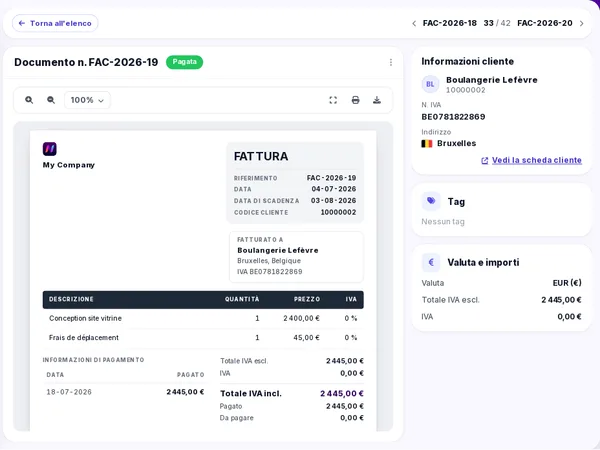Select Totale IVA escl. sidebar amount 2 445,00 €
Image resolution: width=600 pixels, height=450 pixels.
point(561,300)
